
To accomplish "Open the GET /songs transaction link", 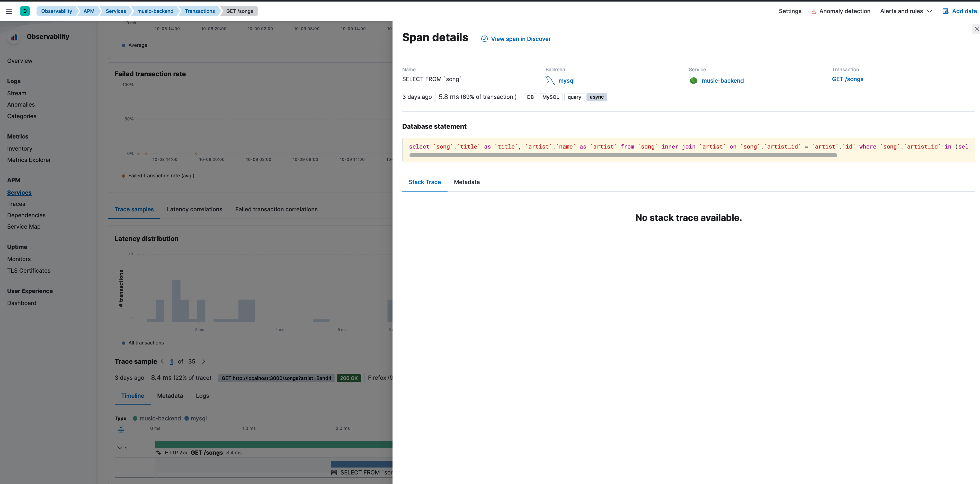I will pyautogui.click(x=847, y=79).
